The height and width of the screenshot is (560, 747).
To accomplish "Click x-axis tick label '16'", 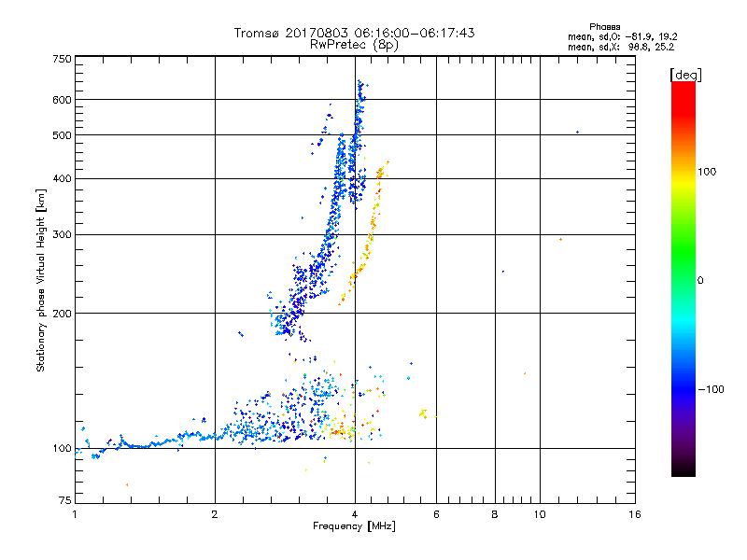I will coord(635,514).
